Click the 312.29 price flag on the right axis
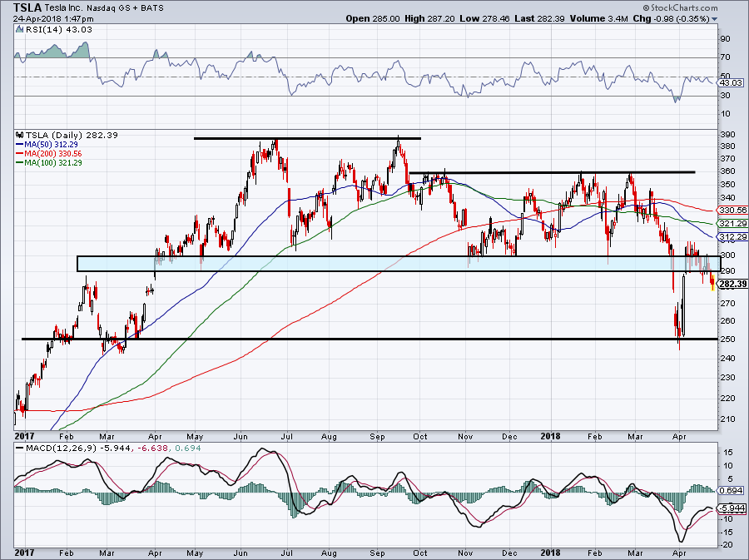 731,237
